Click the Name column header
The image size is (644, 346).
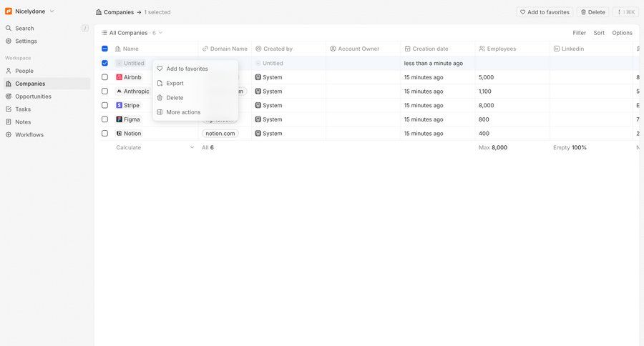155,49
